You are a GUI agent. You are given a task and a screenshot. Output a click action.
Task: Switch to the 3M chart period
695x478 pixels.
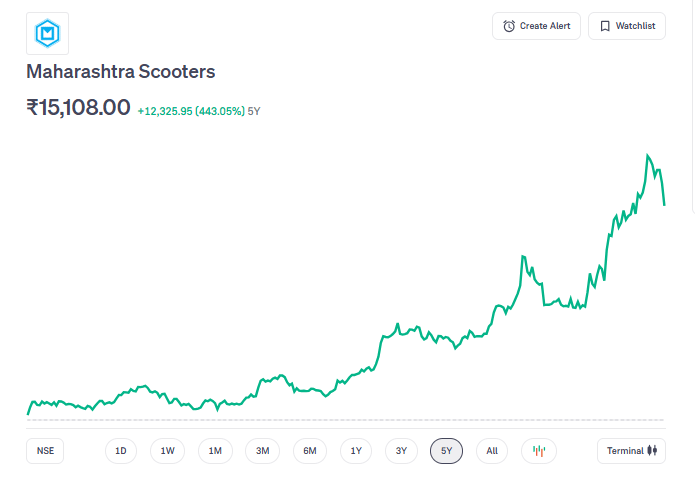click(262, 451)
